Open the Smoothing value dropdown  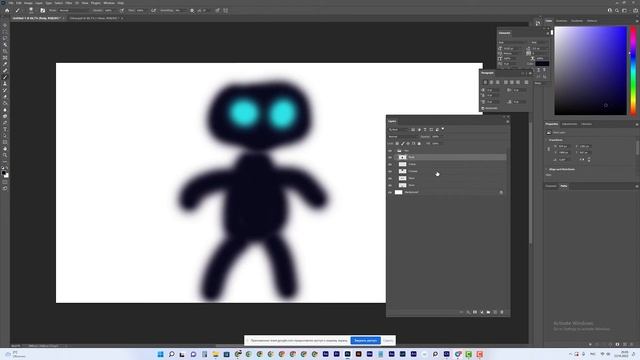(x=181, y=11)
